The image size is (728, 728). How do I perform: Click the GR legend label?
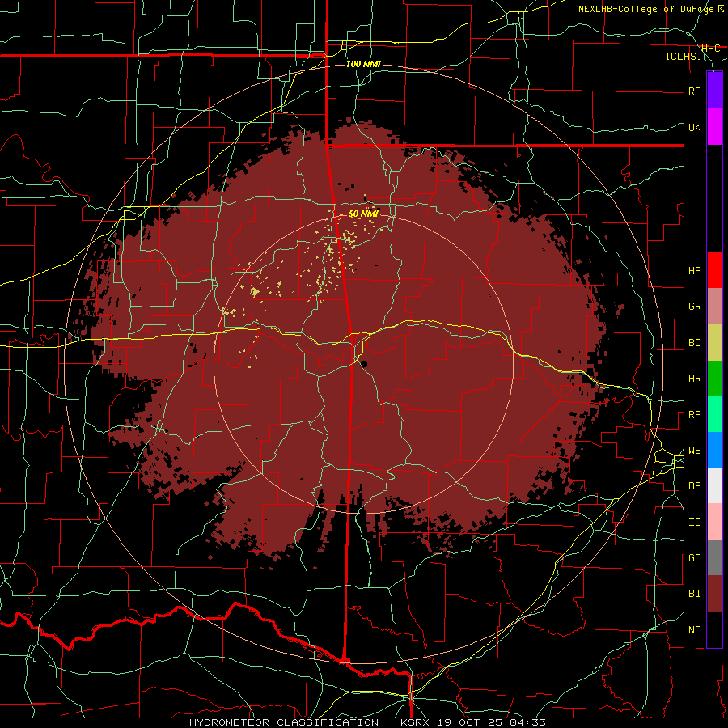[x=694, y=307]
